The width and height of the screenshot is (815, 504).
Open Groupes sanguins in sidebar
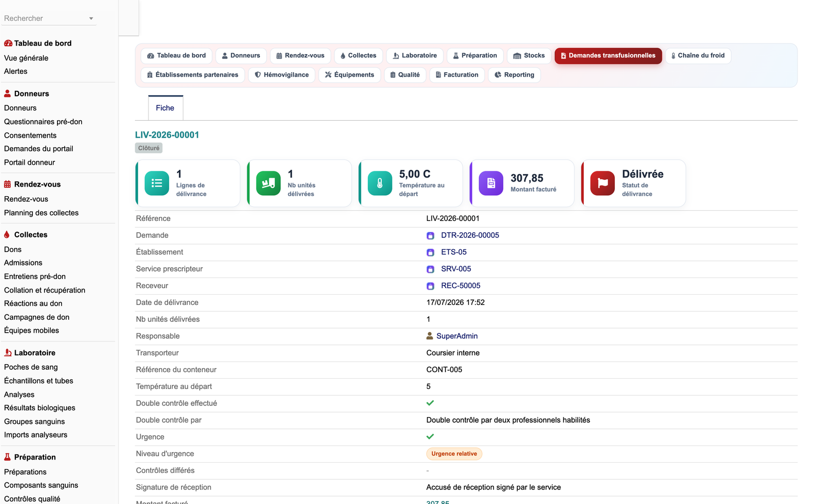[x=34, y=422]
